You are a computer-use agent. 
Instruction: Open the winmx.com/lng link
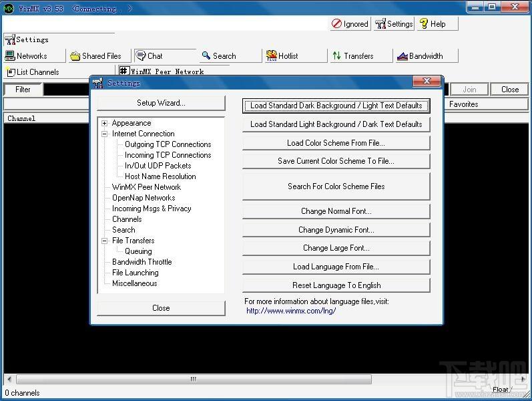tap(291, 311)
